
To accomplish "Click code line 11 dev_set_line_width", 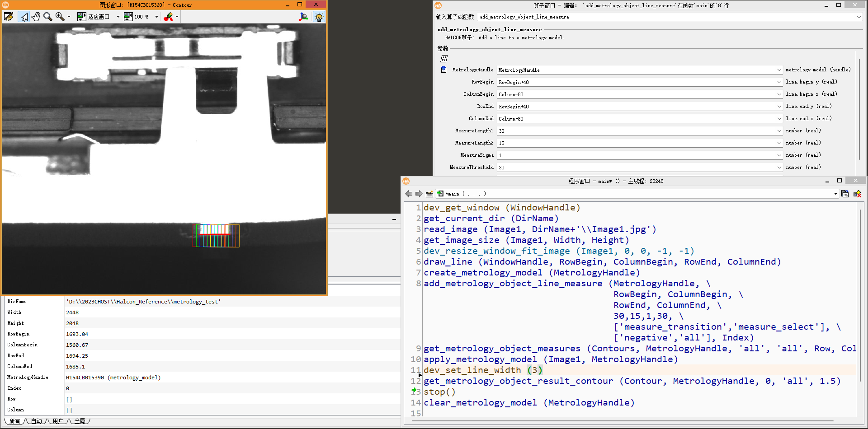I will (x=483, y=370).
